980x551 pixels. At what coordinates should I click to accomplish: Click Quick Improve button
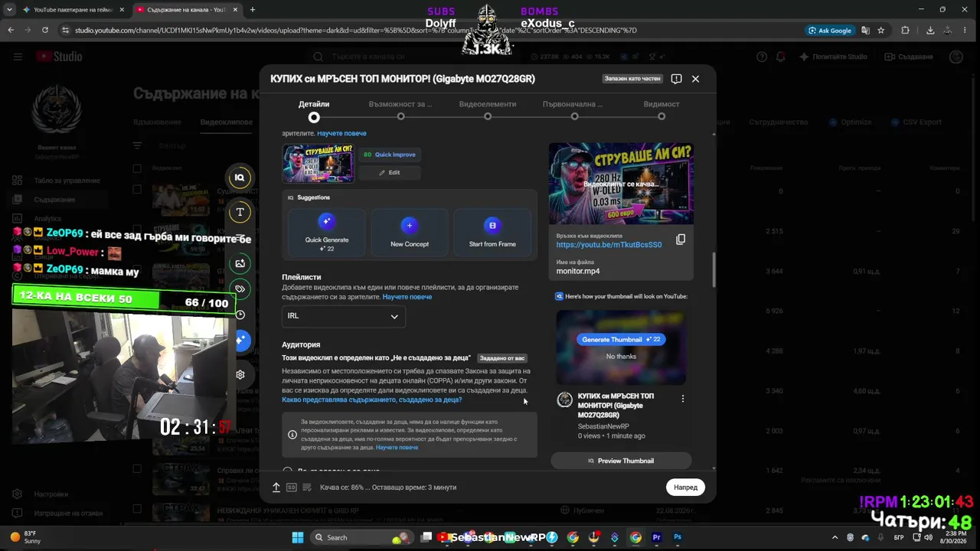click(390, 155)
